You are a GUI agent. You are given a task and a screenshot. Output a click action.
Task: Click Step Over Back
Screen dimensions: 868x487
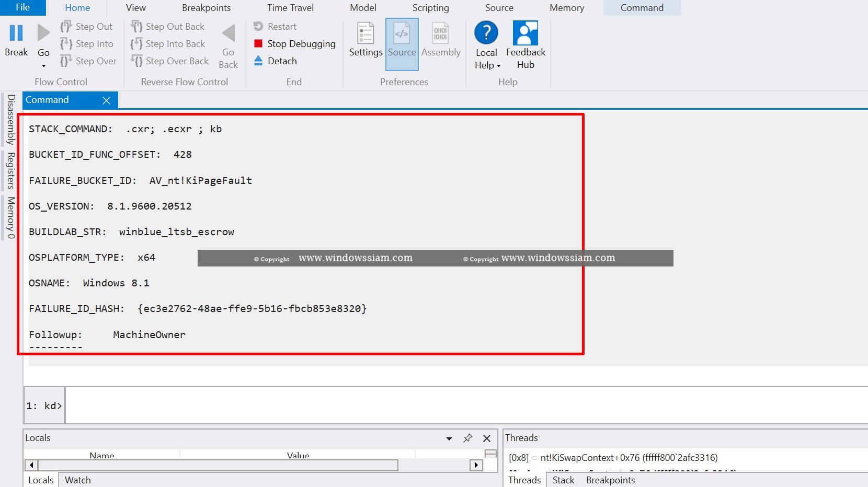[x=170, y=61]
